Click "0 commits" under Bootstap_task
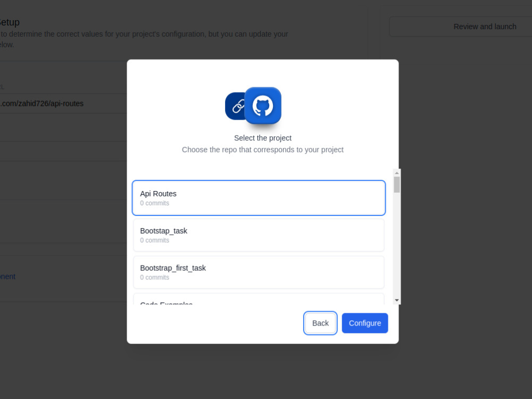 (155, 240)
